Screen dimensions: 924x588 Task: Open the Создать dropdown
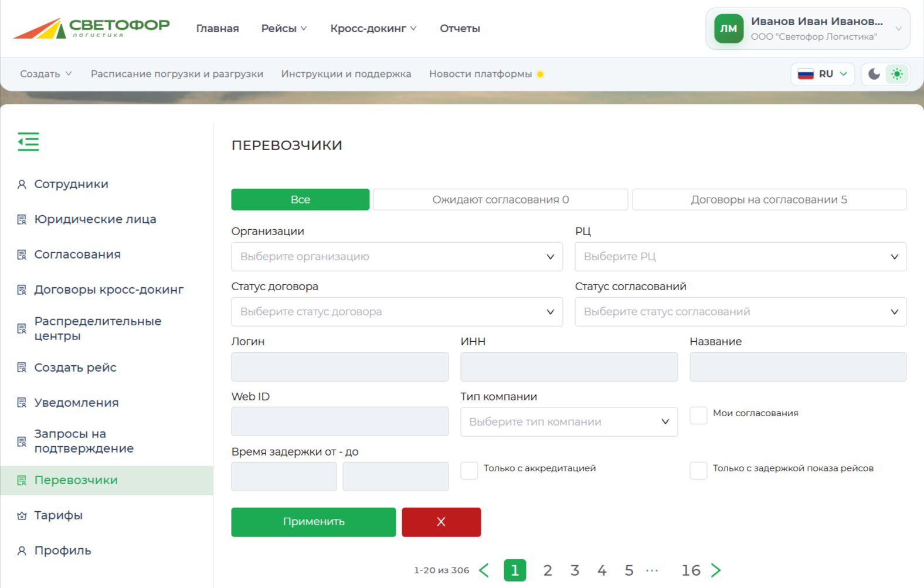pos(46,74)
